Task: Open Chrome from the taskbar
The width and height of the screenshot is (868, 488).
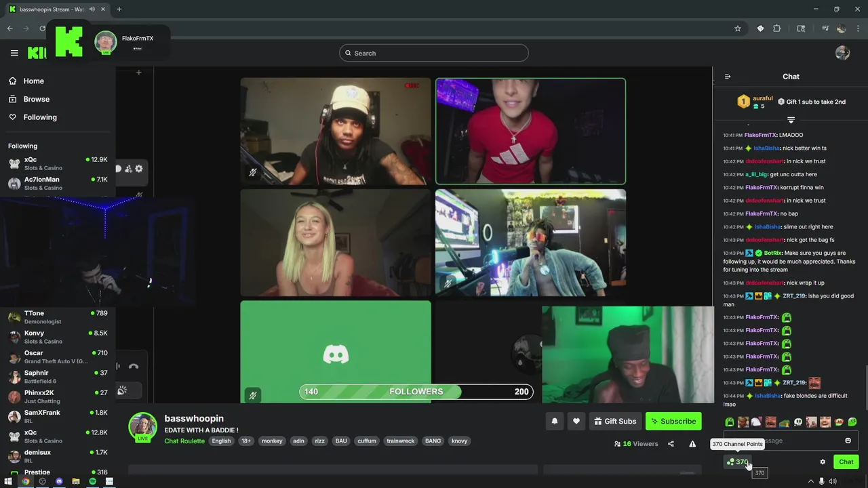Action: tap(25, 481)
